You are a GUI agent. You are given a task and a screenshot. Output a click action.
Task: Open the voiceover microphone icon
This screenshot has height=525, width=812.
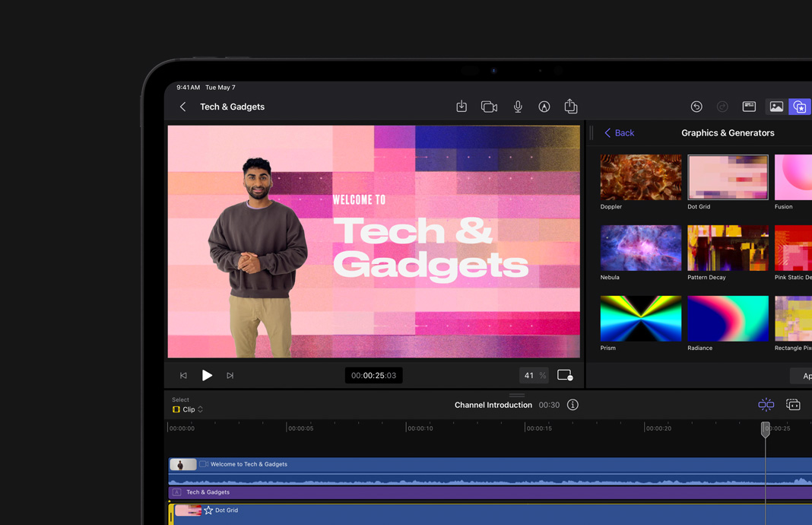pyautogui.click(x=518, y=107)
